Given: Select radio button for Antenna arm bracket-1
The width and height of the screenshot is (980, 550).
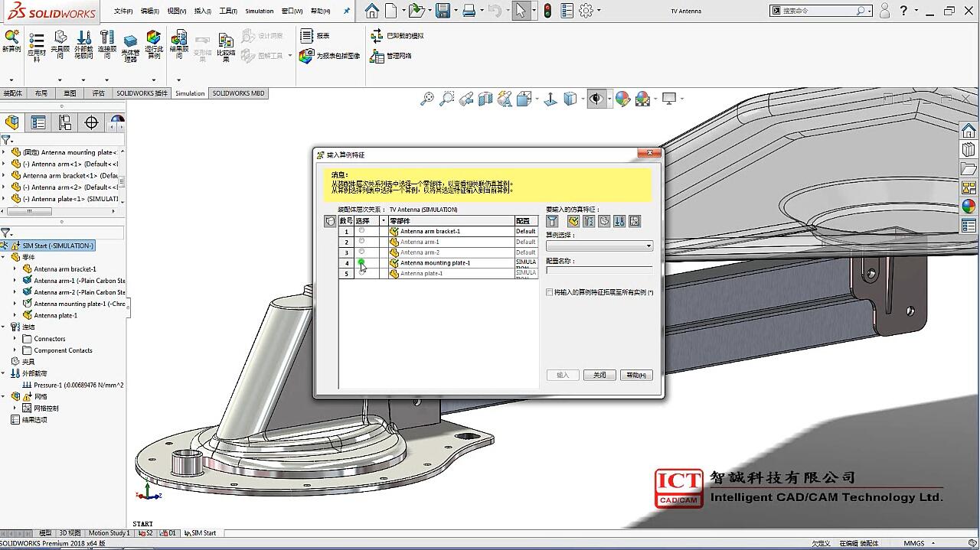Looking at the screenshot, I should 362,230.
